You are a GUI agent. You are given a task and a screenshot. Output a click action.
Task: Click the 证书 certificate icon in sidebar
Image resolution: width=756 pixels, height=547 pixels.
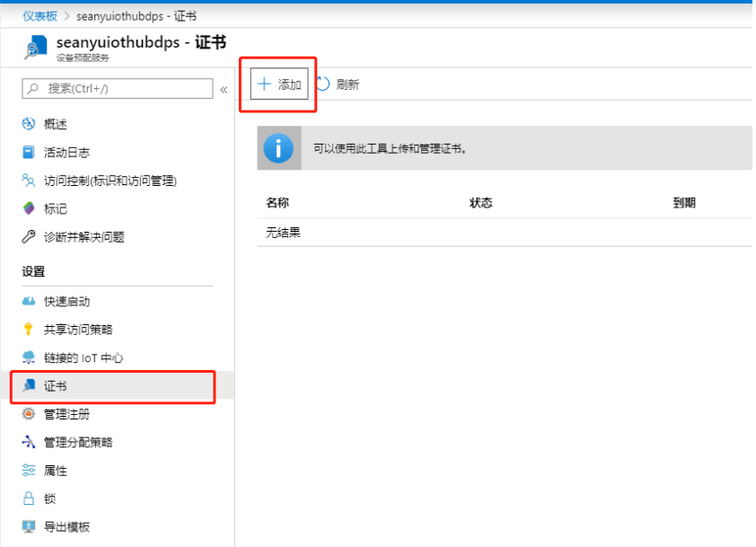[x=29, y=385]
